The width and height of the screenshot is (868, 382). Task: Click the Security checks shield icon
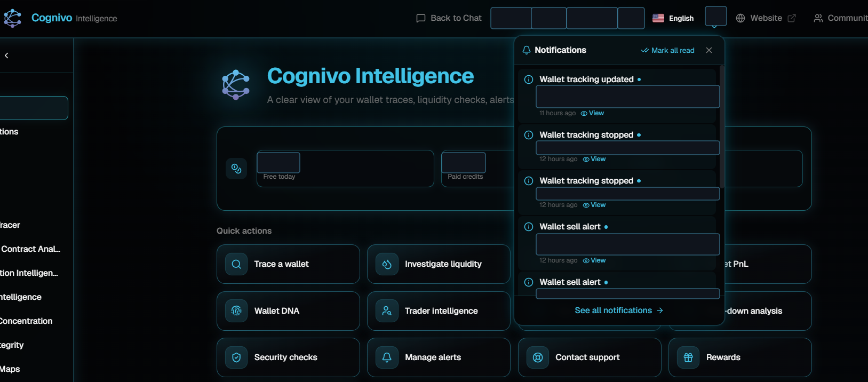236,357
